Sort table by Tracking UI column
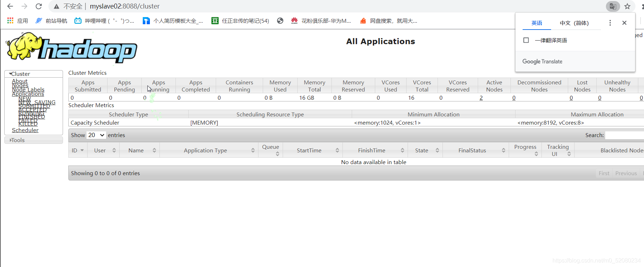Image resolution: width=644 pixels, height=267 pixels. click(x=558, y=150)
